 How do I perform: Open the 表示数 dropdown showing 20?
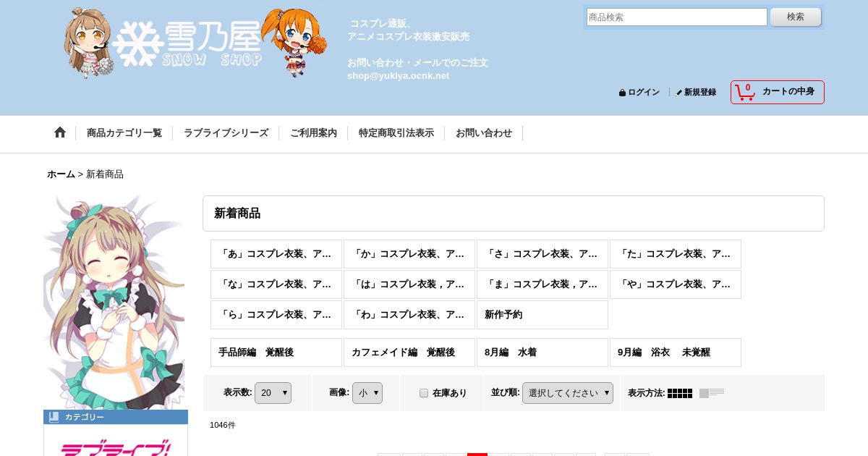273,393
